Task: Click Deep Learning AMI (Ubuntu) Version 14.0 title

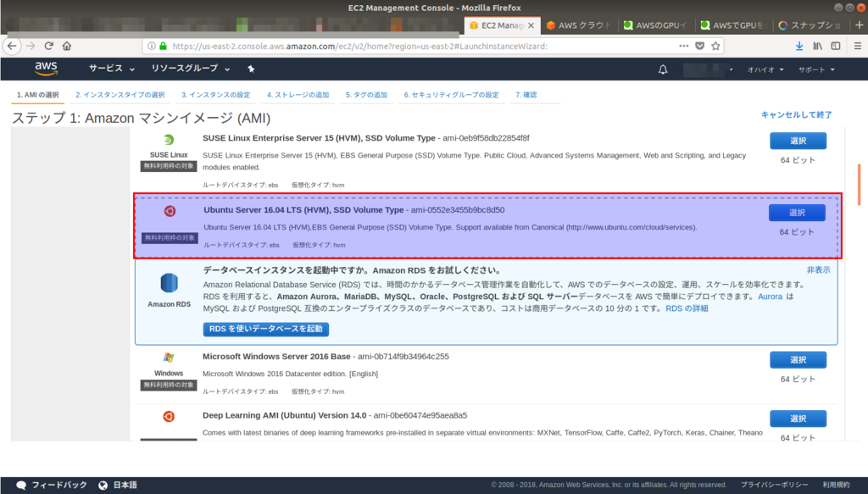Action: (x=285, y=415)
